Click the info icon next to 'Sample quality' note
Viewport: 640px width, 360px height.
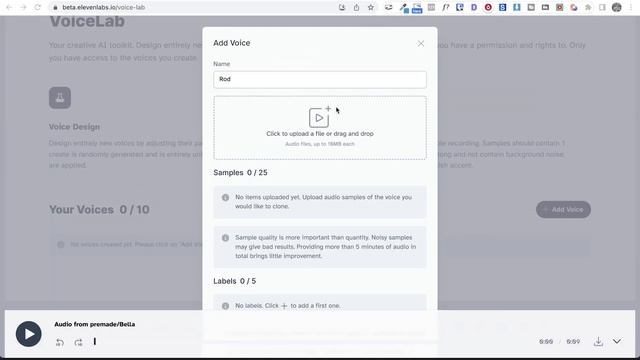(225, 238)
